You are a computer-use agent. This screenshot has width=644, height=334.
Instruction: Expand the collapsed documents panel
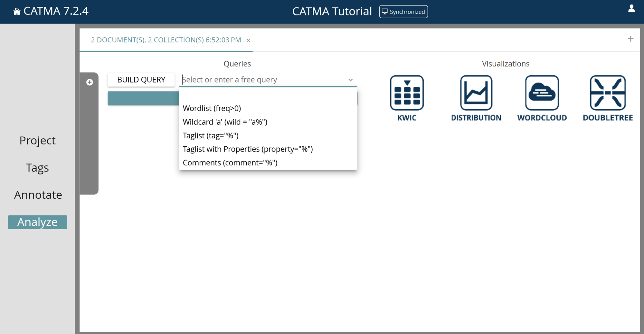[90, 82]
